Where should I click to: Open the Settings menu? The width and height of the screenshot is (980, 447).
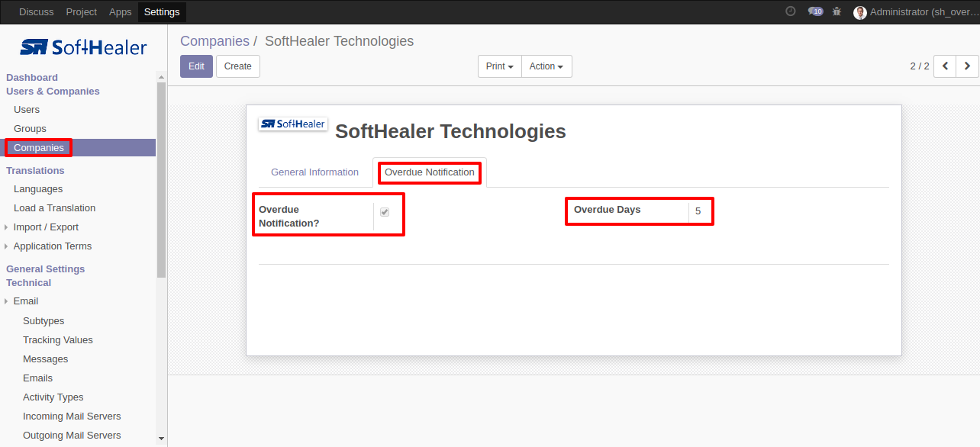pos(162,12)
